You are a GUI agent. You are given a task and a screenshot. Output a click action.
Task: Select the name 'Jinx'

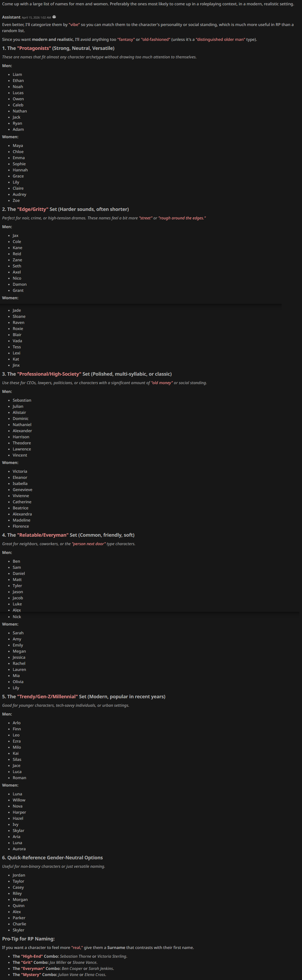(16, 365)
